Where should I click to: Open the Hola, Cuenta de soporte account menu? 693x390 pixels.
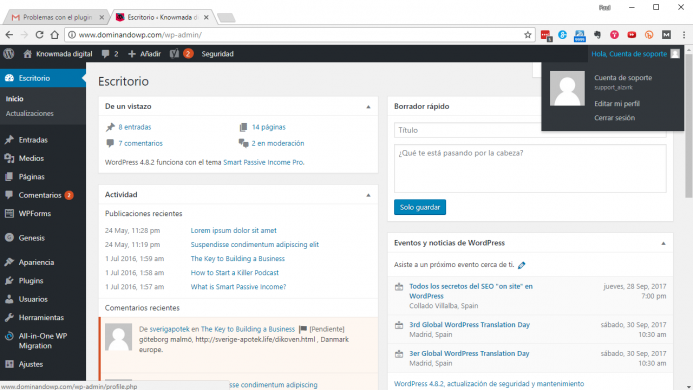tap(635, 54)
